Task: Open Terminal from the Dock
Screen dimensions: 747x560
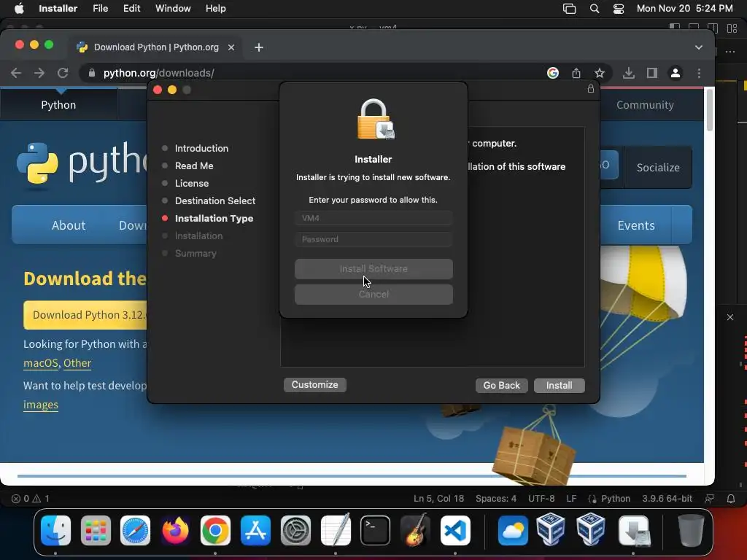Action: (376, 531)
